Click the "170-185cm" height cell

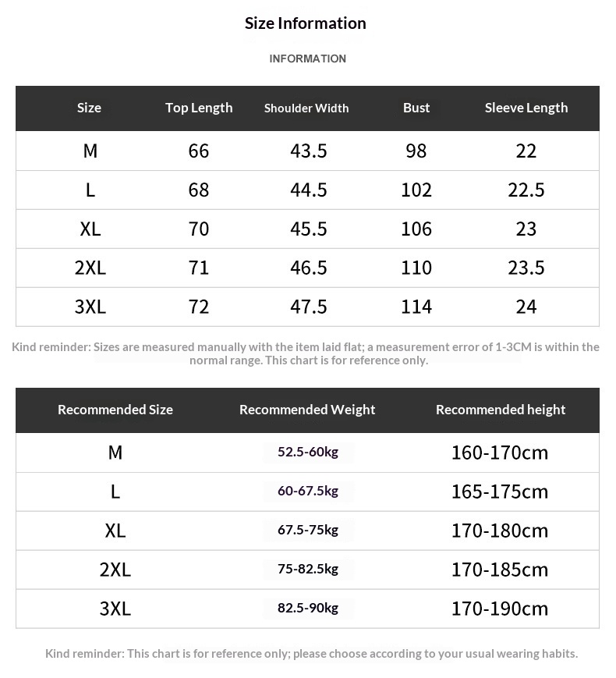500,570
